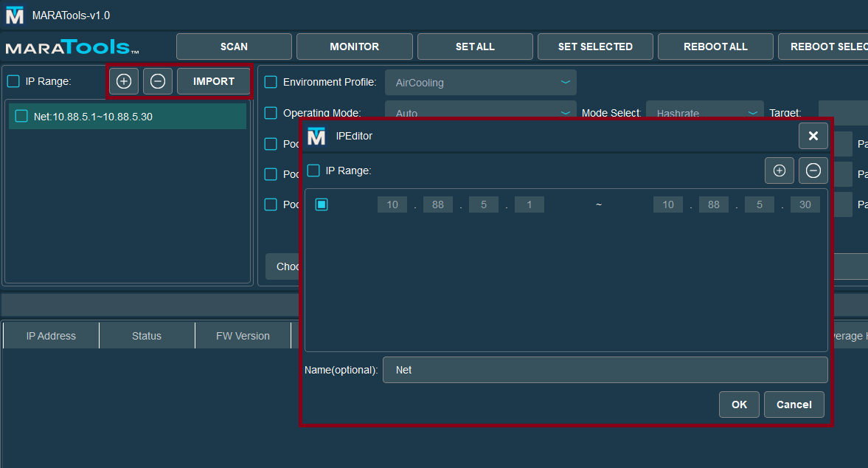Click start IP third octet field 5

(x=484, y=205)
